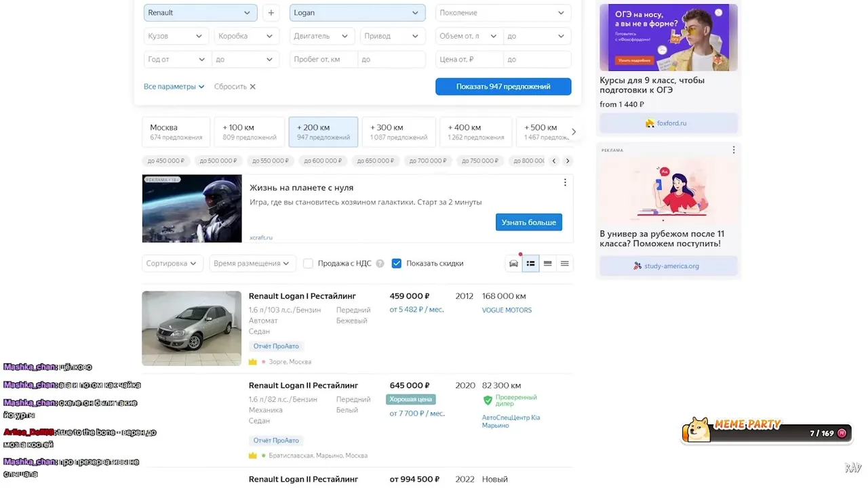Click the Meme Party doge icon
Viewport: 868px width, 488px height.
click(696, 430)
